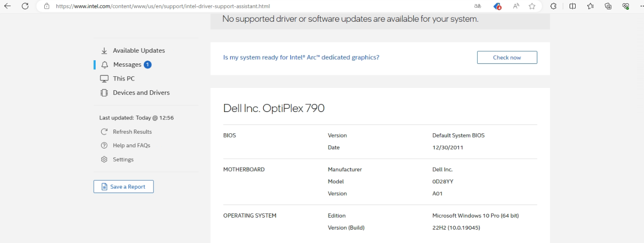Open the Messages section
The width and height of the screenshot is (644, 243).
click(x=126, y=64)
